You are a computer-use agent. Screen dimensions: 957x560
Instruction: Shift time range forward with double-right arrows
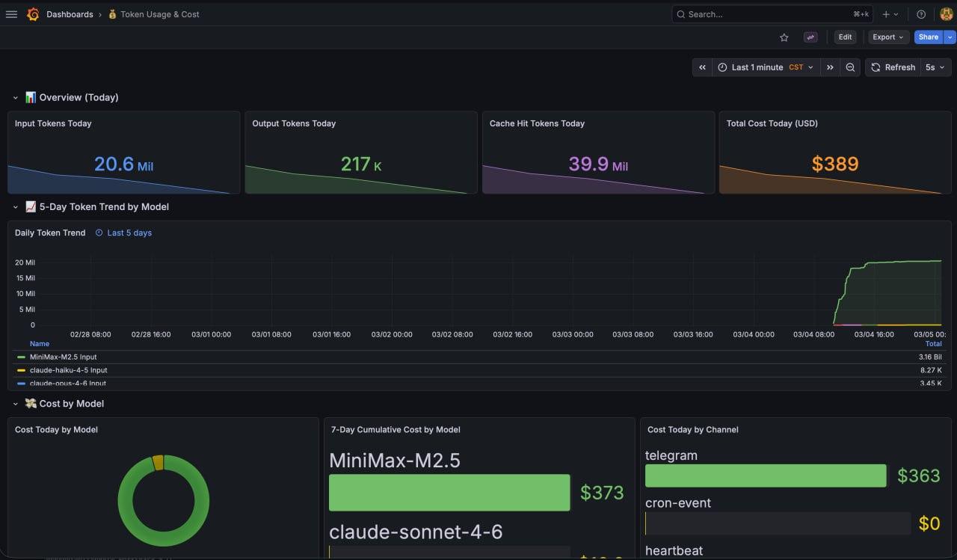830,67
